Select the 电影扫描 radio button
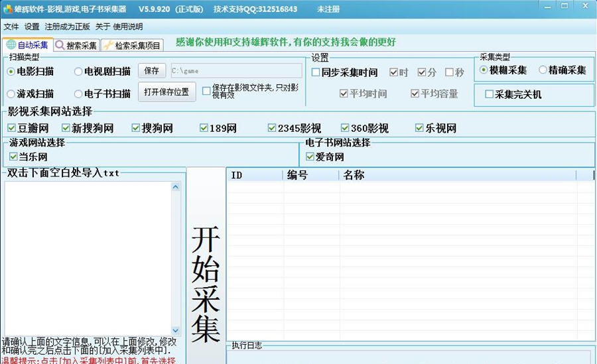The image size is (597, 364). coord(31,71)
